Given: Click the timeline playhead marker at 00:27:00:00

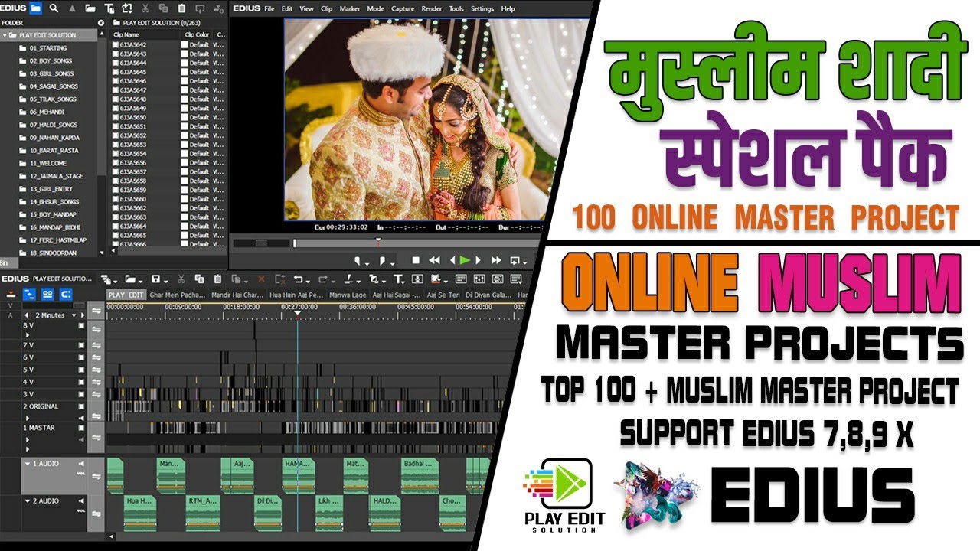Looking at the screenshot, I should coord(297,314).
